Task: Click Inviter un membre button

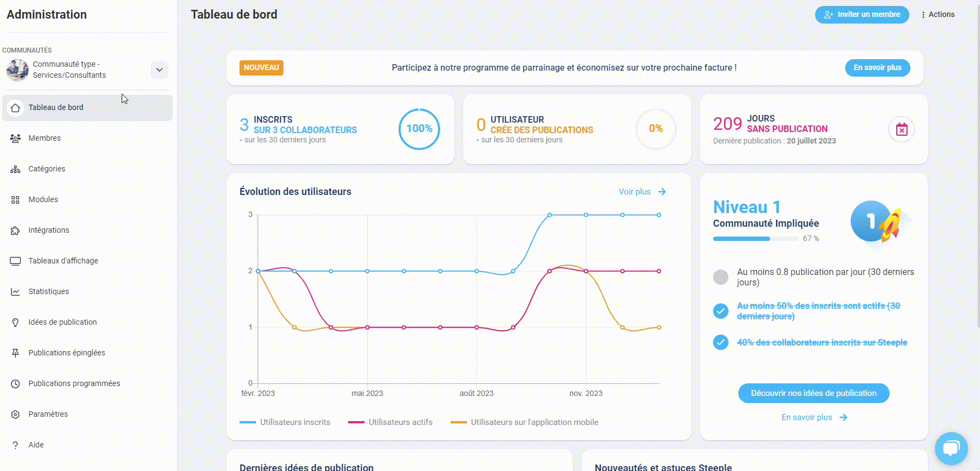Action: point(862,14)
